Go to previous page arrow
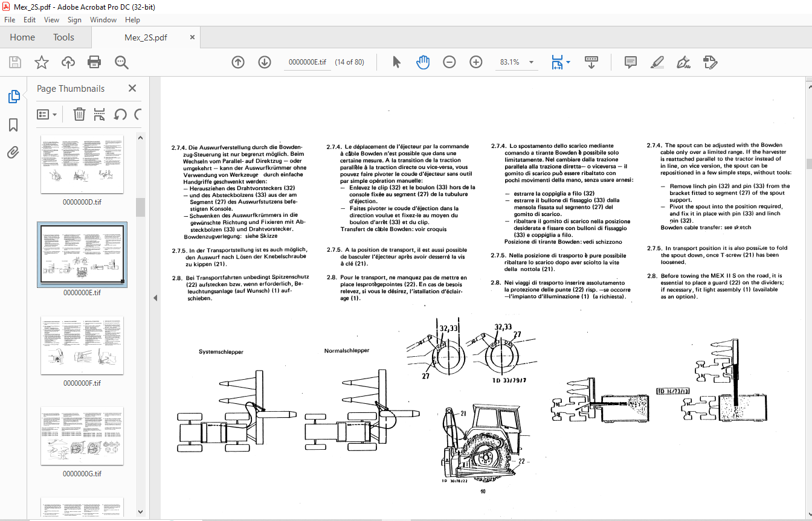Image resolution: width=812 pixels, height=521 pixels. point(238,62)
